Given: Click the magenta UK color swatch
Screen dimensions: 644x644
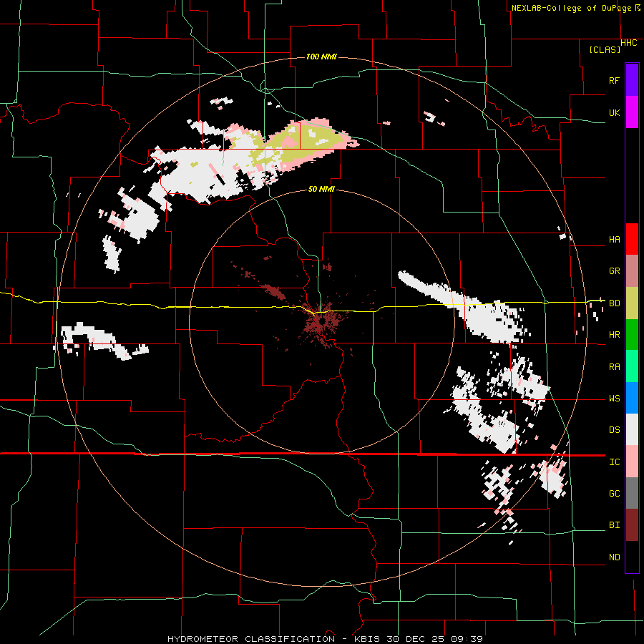Looking at the screenshot, I should [x=632, y=112].
